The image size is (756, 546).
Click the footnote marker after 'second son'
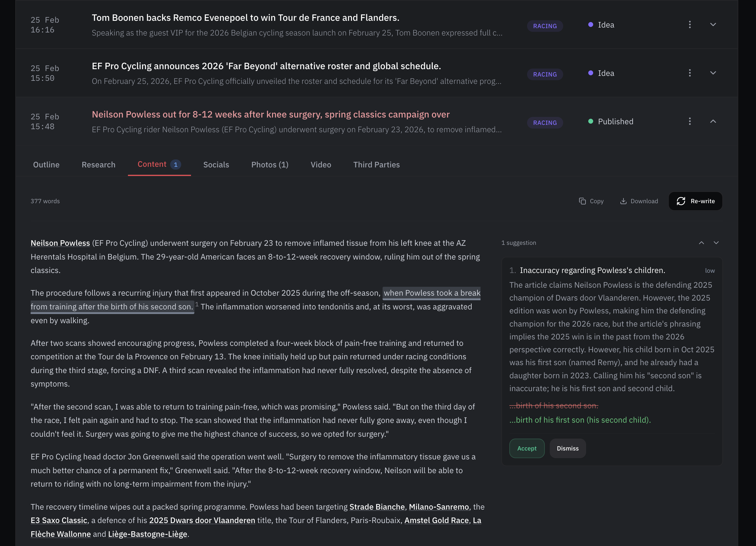pyautogui.click(x=196, y=304)
